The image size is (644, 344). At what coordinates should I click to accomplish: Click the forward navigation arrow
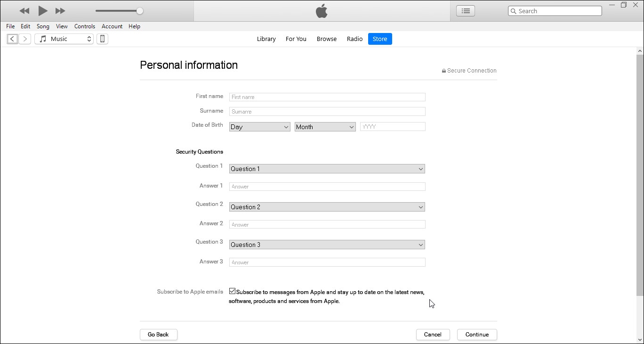(25, 39)
